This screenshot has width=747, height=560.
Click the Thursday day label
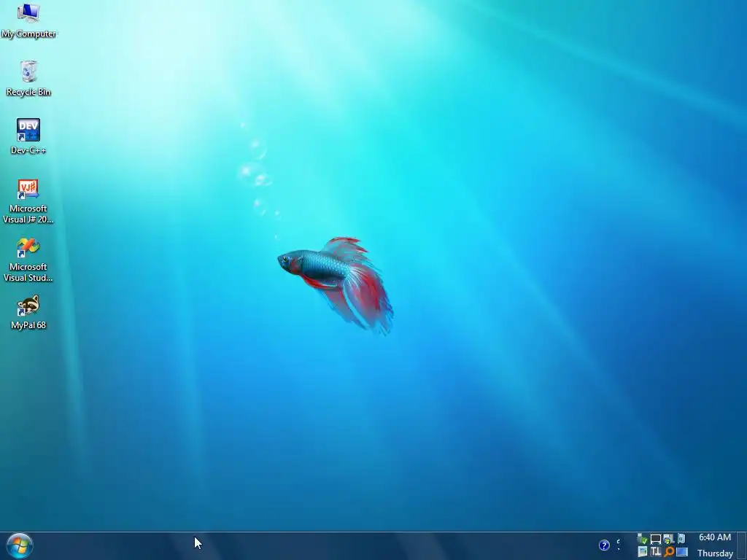click(x=715, y=553)
